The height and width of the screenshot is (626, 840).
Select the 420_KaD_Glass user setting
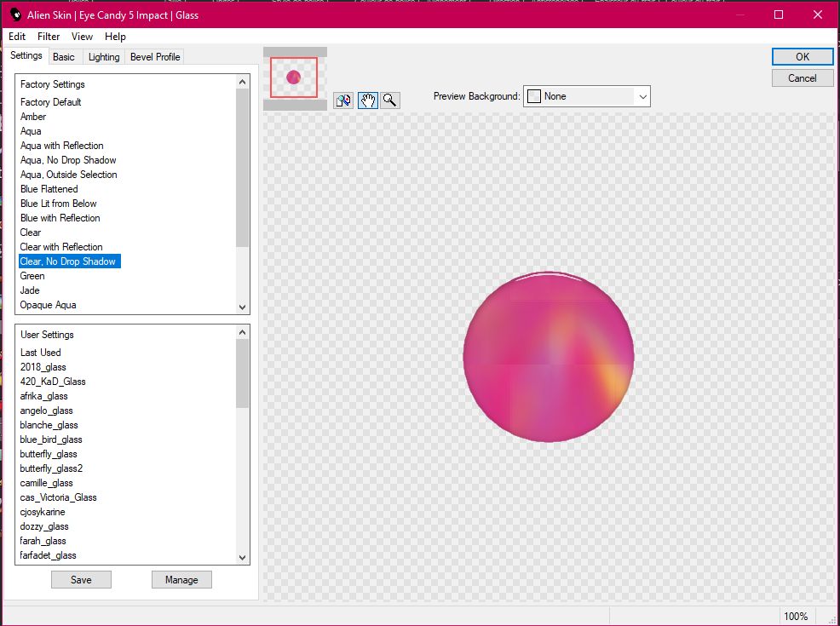click(53, 382)
